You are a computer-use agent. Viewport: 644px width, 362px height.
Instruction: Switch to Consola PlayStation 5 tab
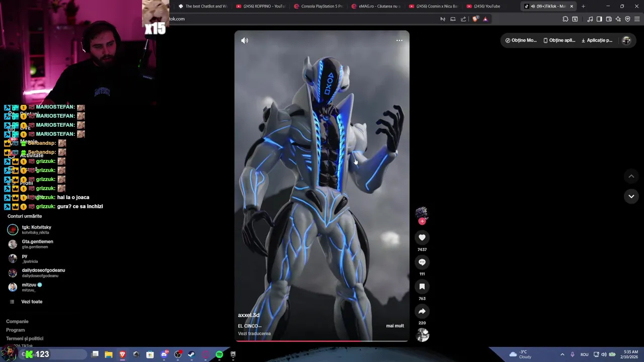(318, 6)
